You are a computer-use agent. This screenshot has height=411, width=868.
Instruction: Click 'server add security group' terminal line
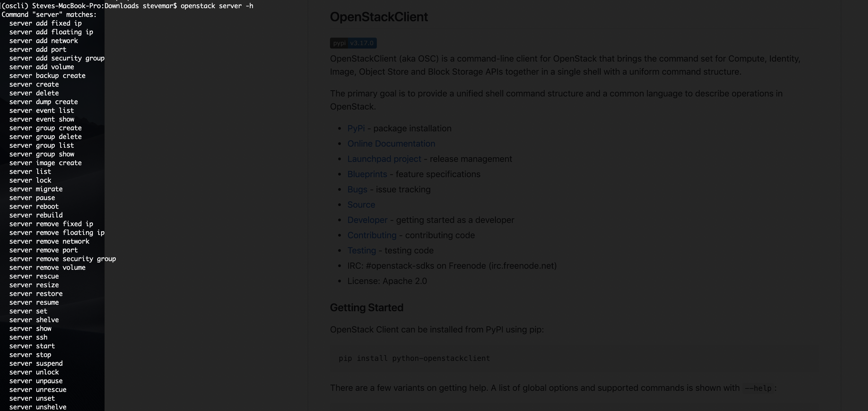(x=57, y=58)
